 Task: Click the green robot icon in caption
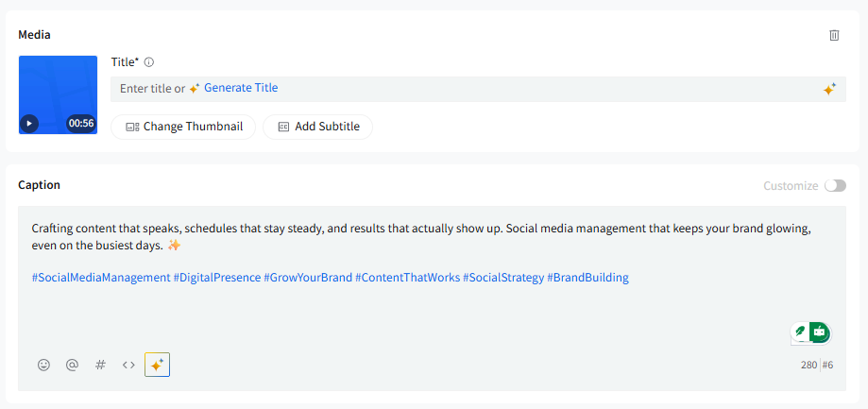(x=819, y=332)
